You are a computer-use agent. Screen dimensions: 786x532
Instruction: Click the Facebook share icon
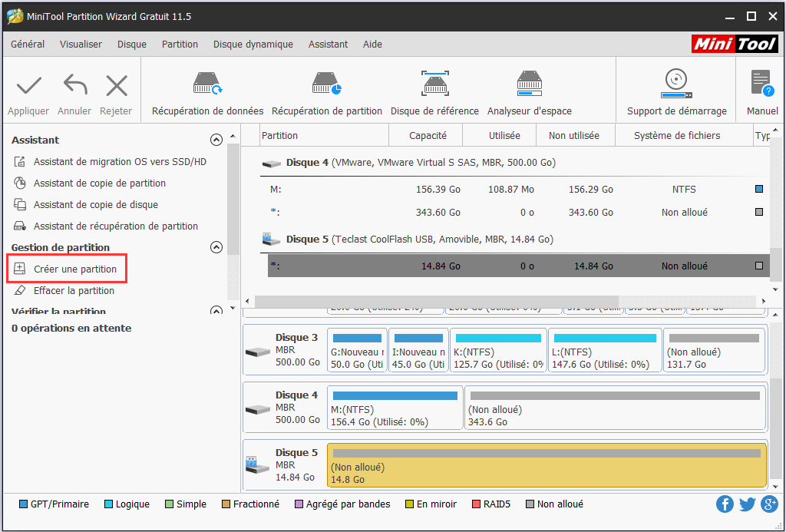point(725,504)
